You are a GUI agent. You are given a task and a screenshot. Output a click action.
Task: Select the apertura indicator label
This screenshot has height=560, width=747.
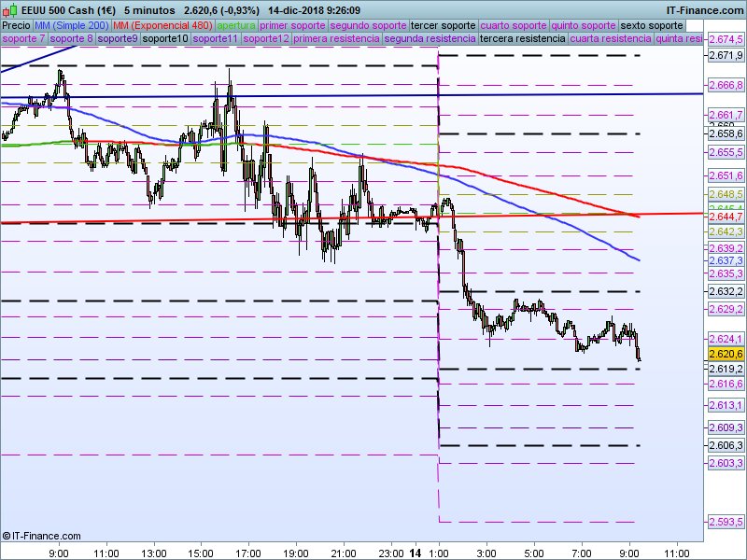point(236,26)
